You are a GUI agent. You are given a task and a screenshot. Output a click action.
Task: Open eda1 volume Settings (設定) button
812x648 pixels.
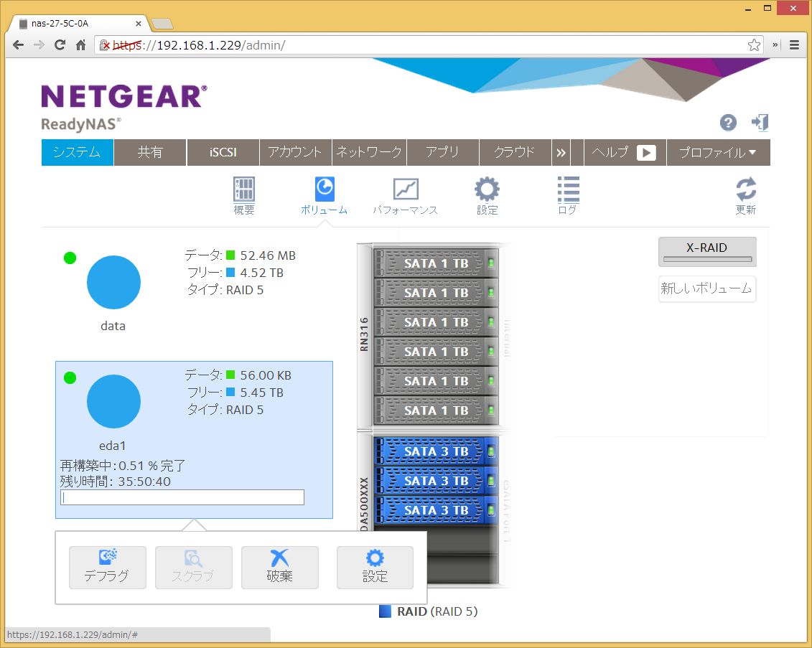point(375,567)
